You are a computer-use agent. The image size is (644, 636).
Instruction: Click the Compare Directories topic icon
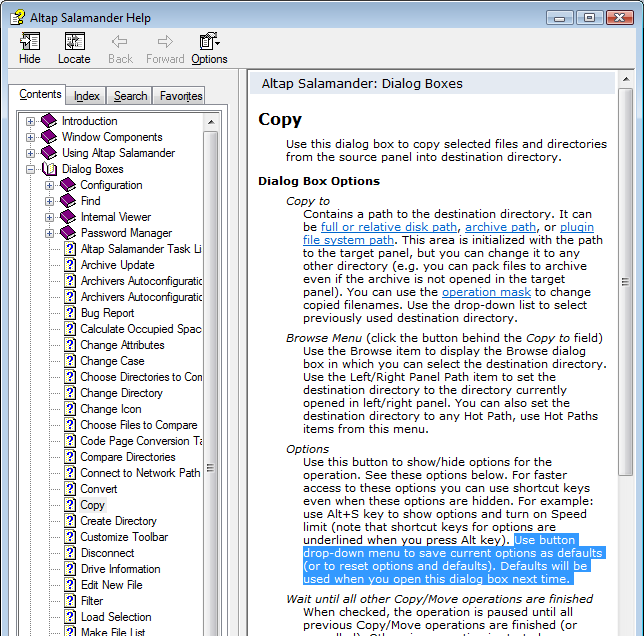click(x=70, y=457)
